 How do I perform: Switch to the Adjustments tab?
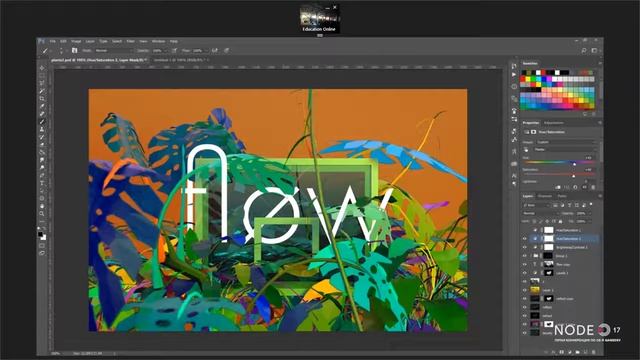click(x=554, y=123)
